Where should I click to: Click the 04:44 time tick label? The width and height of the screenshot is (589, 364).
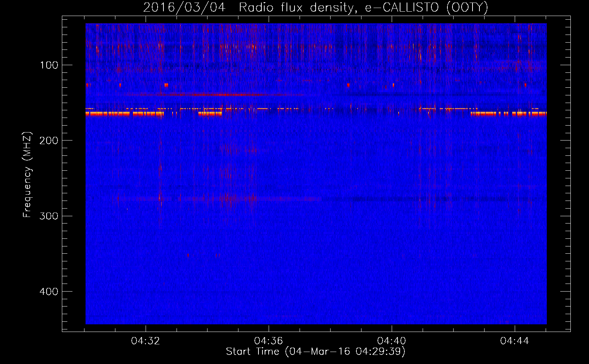click(515, 341)
